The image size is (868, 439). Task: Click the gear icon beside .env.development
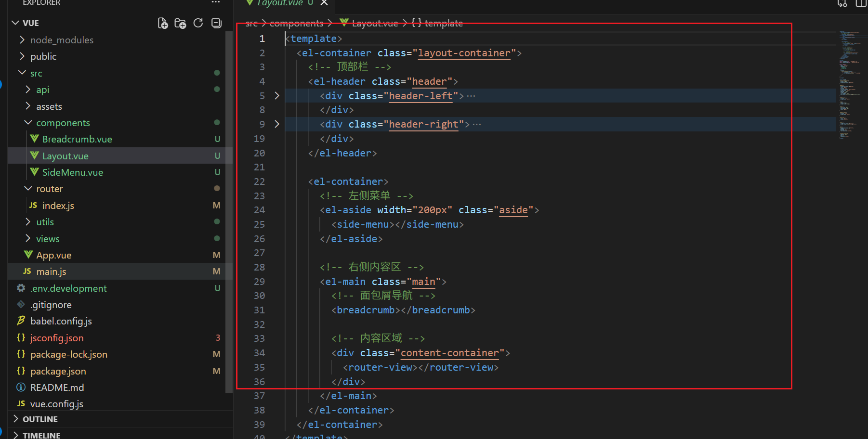tap(21, 288)
